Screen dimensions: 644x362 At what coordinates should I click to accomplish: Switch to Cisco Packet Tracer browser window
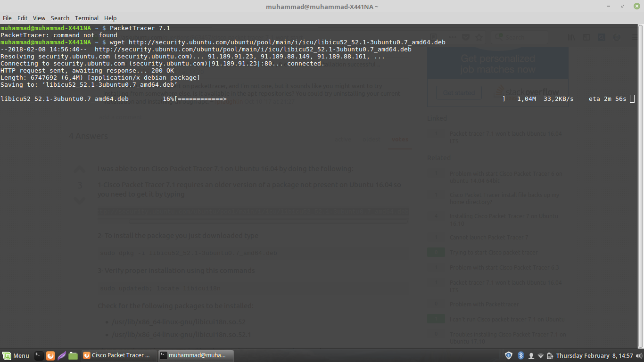[x=118, y=355]
